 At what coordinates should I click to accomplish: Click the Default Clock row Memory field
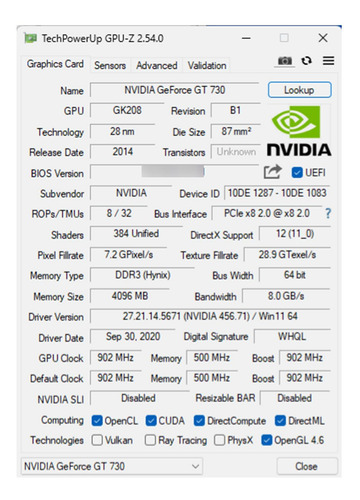pos(212,378)
